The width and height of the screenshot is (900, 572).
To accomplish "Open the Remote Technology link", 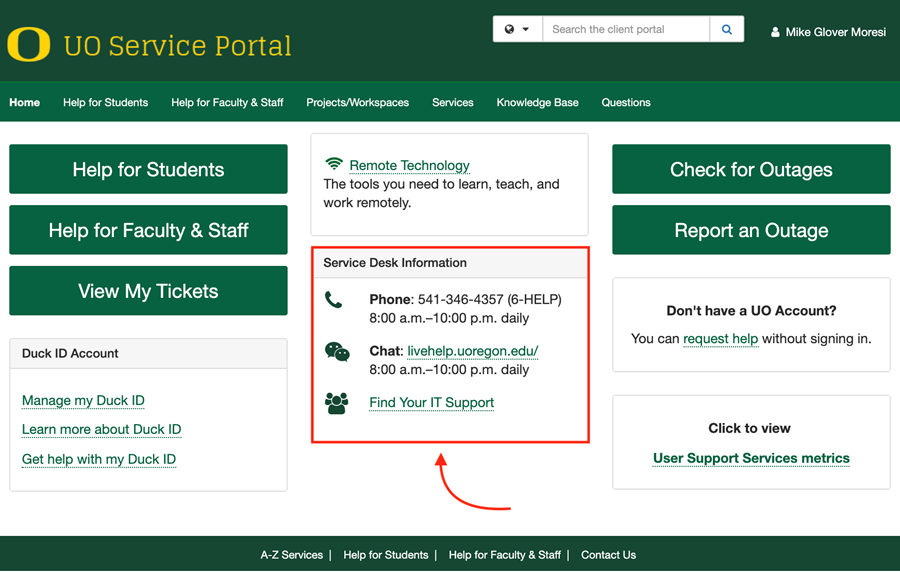I will coord(409,165).
